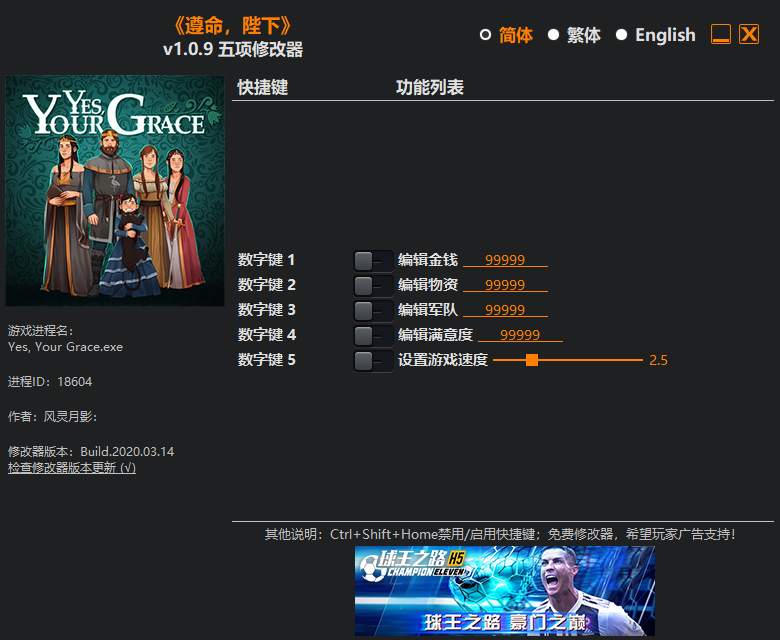Open the 球王之路 advertisement banner
Screen dimensions: 780x640
click(505, 590)
